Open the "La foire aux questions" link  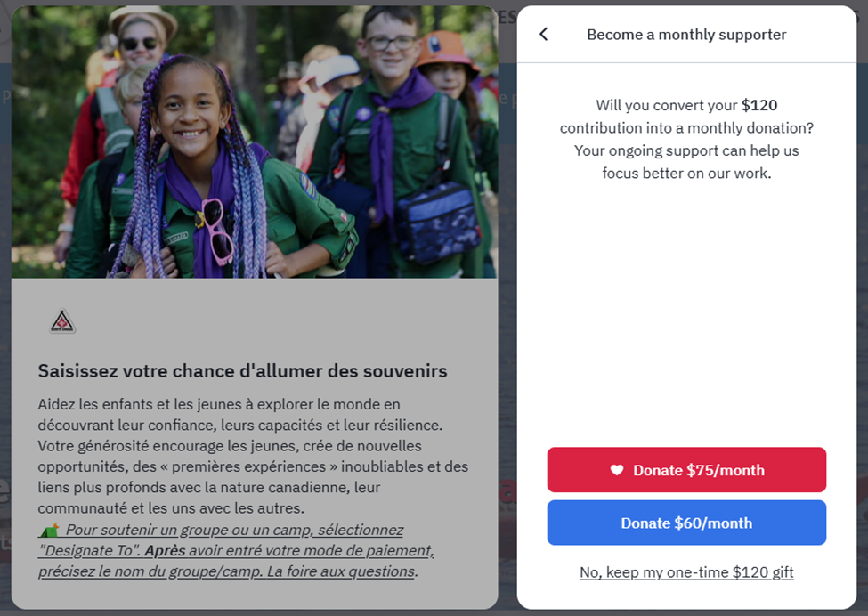341,571
